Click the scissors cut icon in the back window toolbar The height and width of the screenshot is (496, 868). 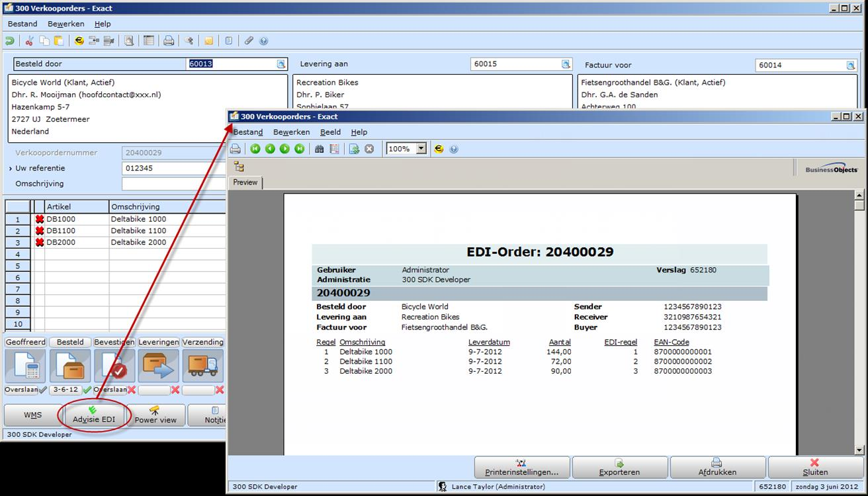coord(29,41)
